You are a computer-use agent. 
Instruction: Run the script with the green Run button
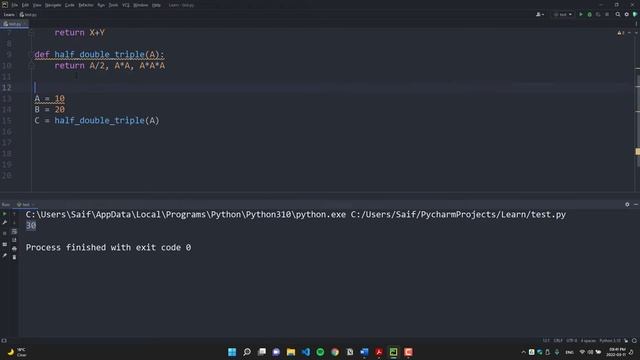581,14
